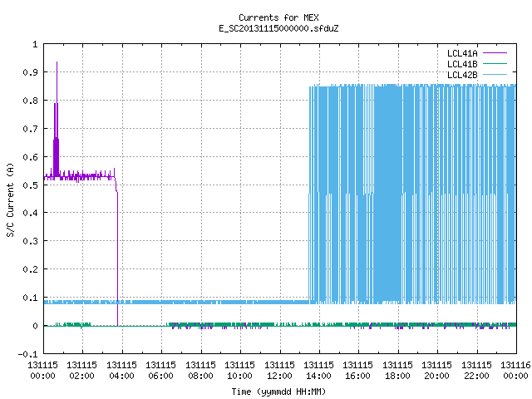
Task: Click the purple LCL41A spike peak near 0.93
Action: tap(57, 63)
